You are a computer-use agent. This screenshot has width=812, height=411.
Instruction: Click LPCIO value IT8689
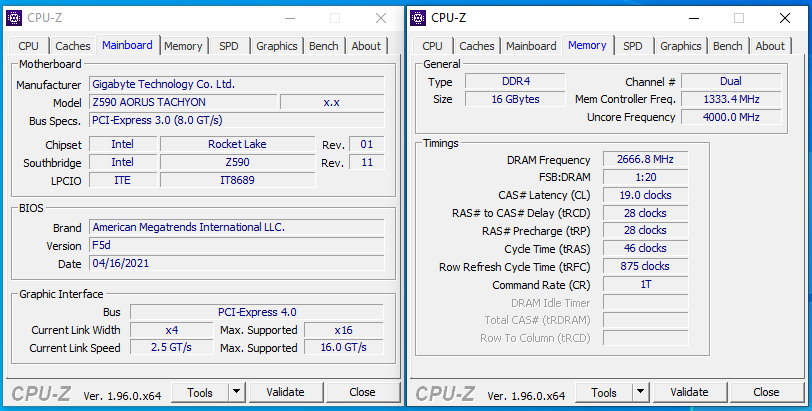238,180
